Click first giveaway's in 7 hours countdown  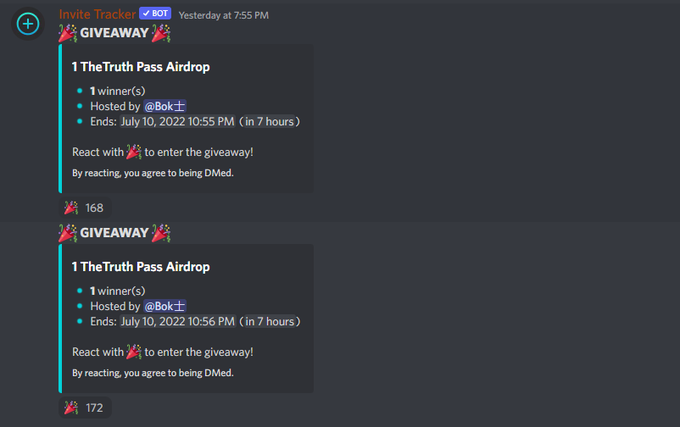[269, 121]
